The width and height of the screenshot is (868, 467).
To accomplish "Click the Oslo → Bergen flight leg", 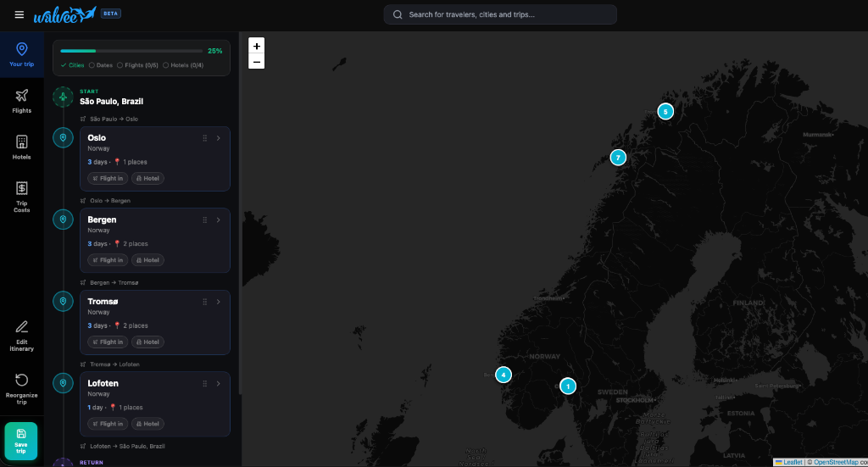I will [x=105, y=201].
